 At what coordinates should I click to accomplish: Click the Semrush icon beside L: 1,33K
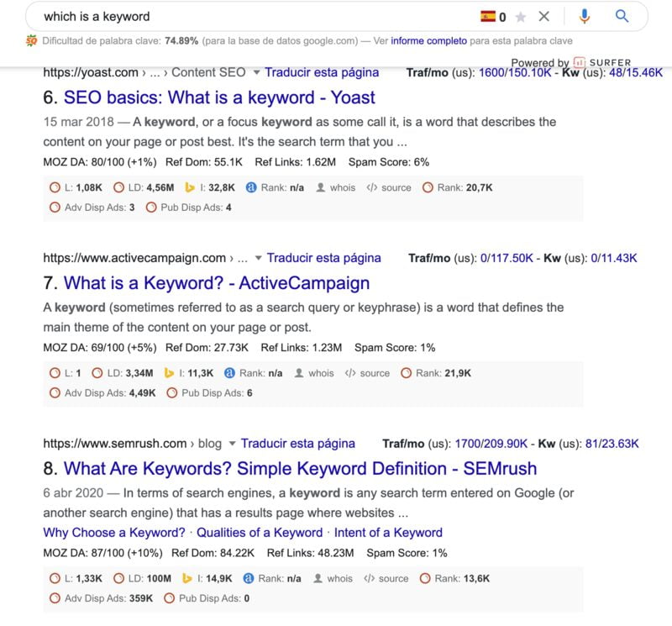[x=55, y=578]
